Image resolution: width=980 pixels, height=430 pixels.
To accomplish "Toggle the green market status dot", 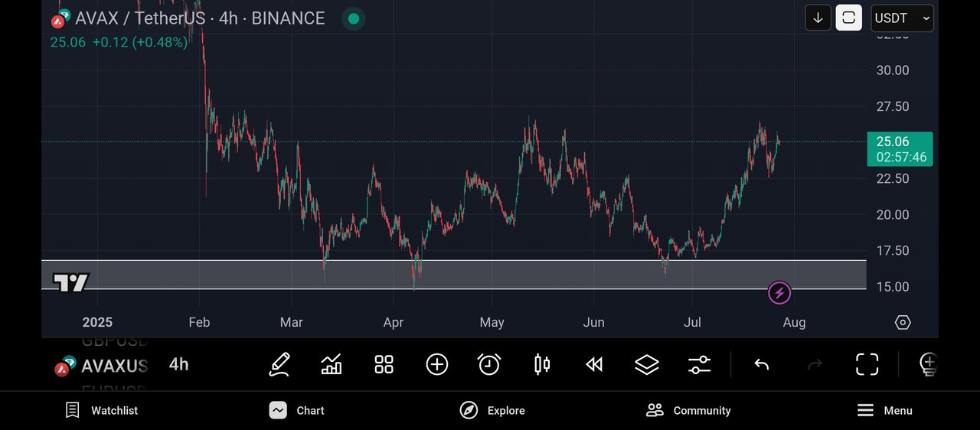I will tap(352, 18).
